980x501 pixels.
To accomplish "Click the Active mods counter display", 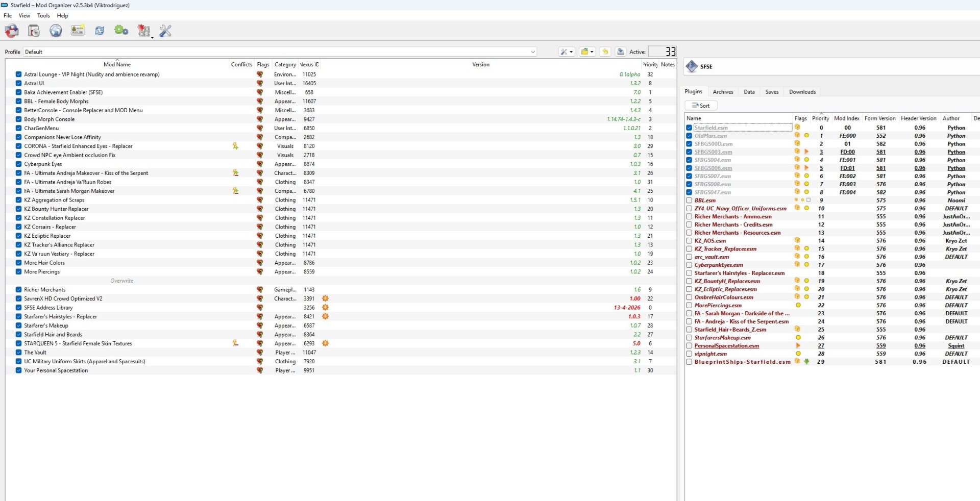I will 663,52.
